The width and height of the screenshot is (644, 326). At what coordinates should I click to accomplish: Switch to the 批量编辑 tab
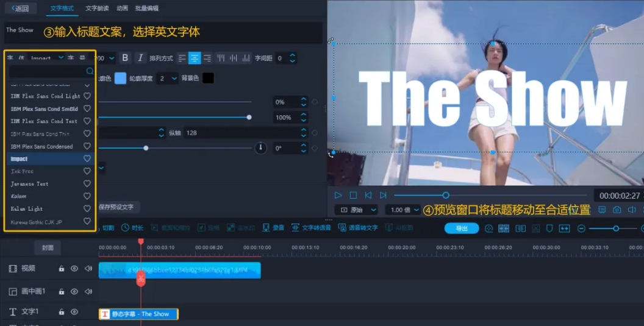147,8
